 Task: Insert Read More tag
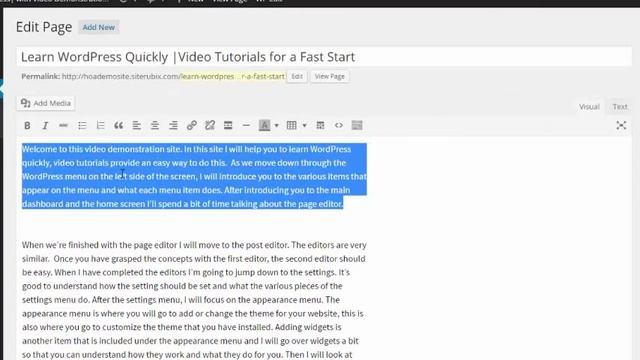coord(228,125)
